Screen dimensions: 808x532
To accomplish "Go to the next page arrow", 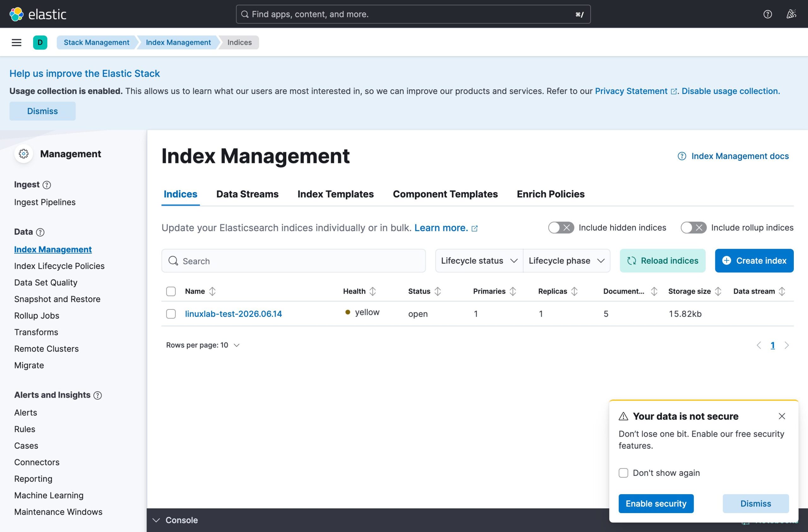I will 787,345.
